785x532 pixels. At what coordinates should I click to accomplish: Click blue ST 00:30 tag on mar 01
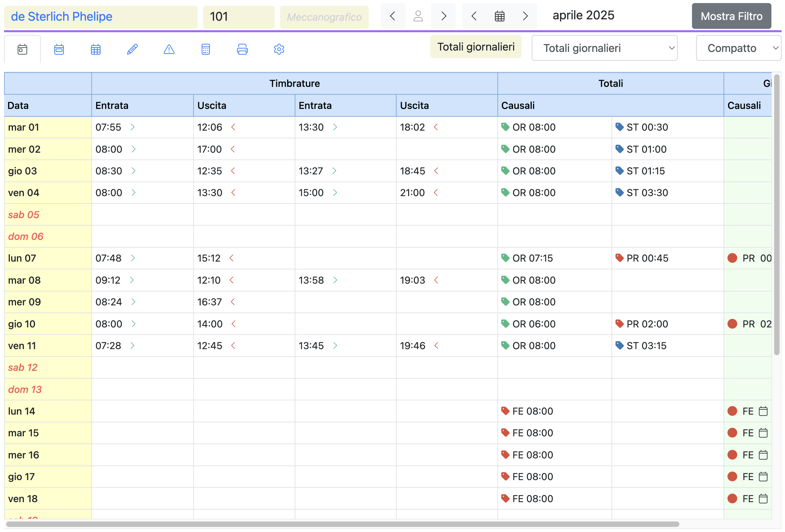pyautogui.click(x=619, y=127)
